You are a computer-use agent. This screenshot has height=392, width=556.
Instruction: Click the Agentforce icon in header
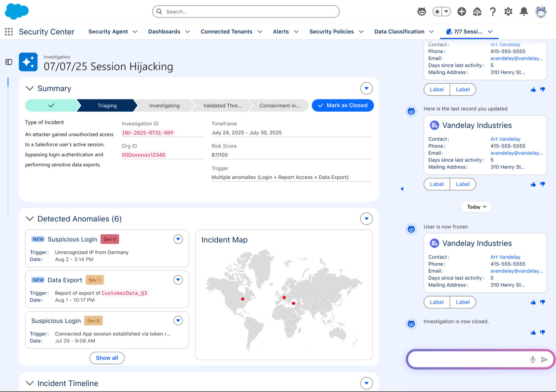pyautogui.click(x=421, y=12)
